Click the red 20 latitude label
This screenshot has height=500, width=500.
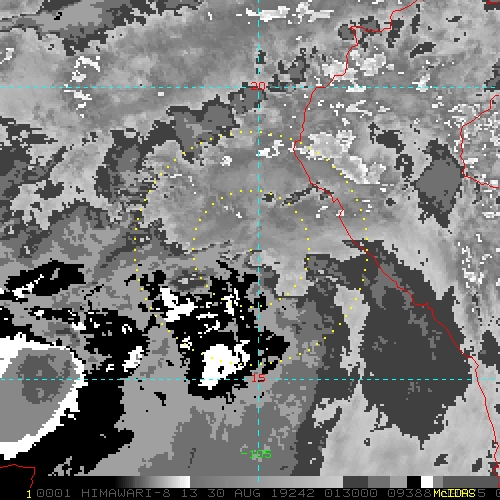pos(258,86)
